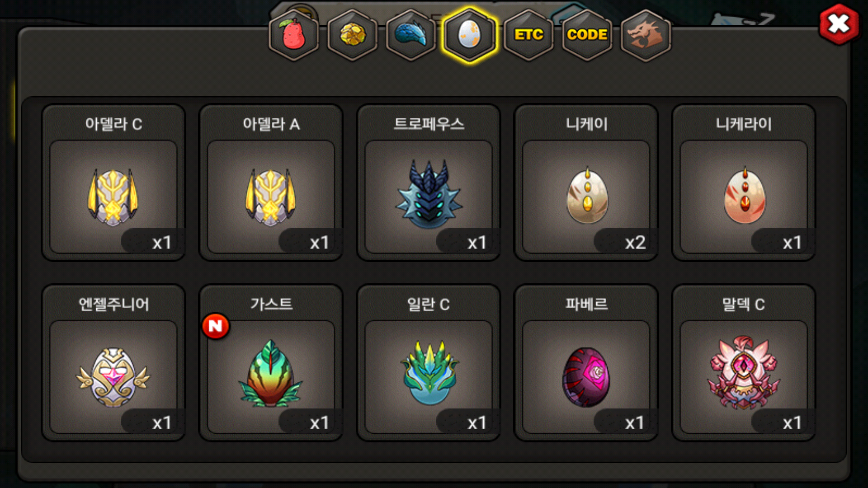Close the inventory with red X
The image size is (868, 488).
[x=839, y=24]
